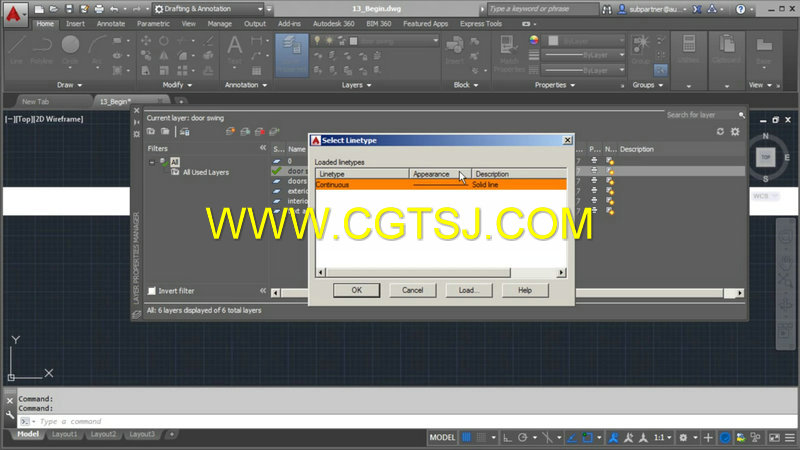Screen dimensions: 800x450
Task: Click Load... in Select Linetype dialog
Action: coord(468,290)
